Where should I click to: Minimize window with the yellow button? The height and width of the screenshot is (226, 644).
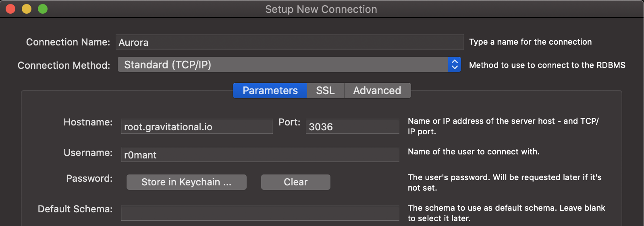tap(27, 9)
